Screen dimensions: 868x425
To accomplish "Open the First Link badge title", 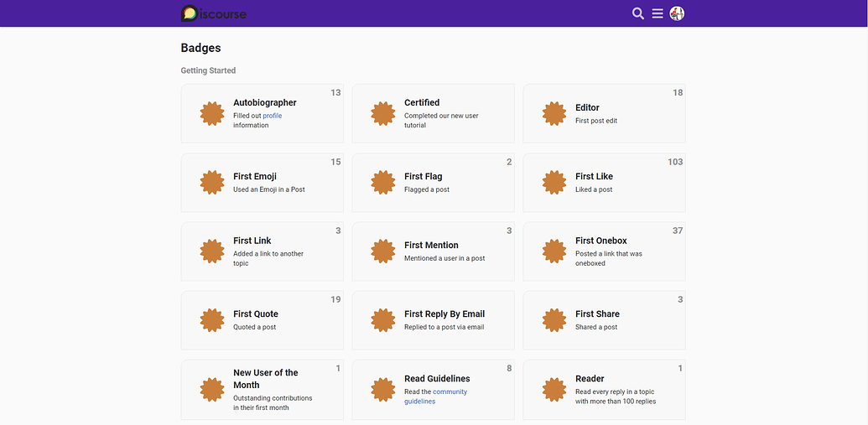I will click(252, 241).
